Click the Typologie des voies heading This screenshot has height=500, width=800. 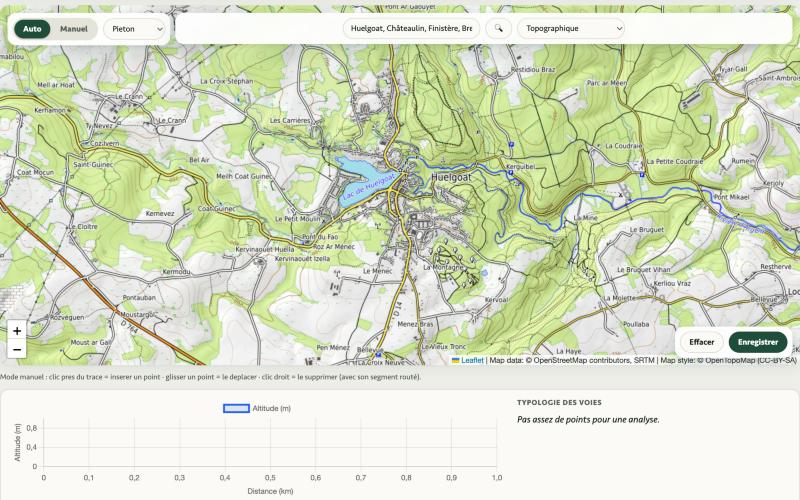point(559,403)
